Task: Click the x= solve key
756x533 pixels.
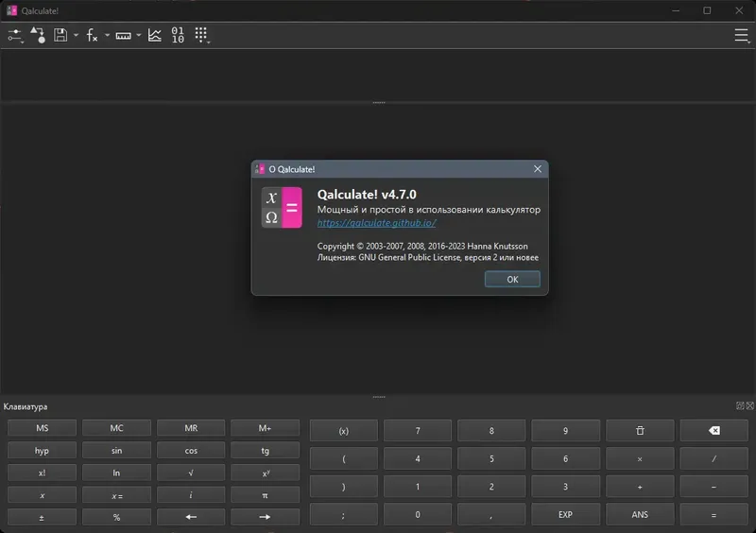Action: click(x=116, y=495)
